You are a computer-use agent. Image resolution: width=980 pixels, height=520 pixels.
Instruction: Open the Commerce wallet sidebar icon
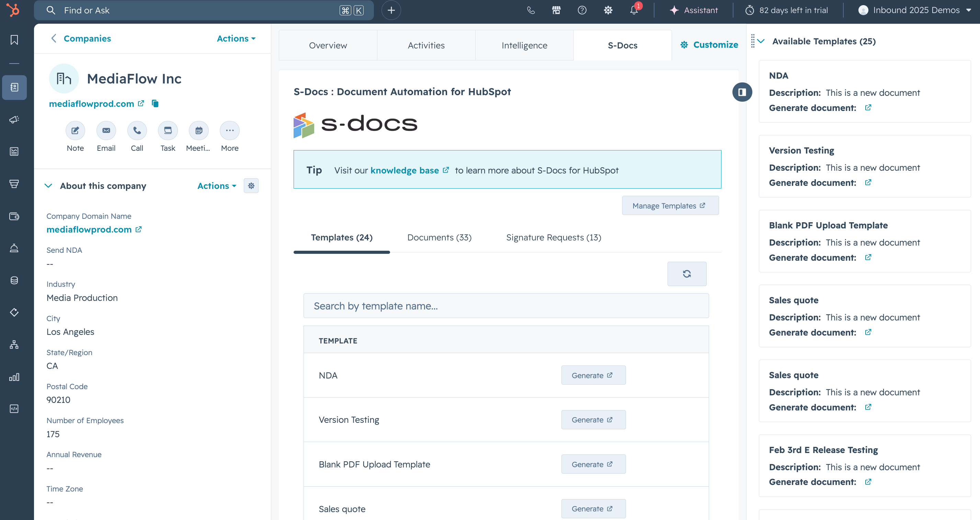pos(14,216)
